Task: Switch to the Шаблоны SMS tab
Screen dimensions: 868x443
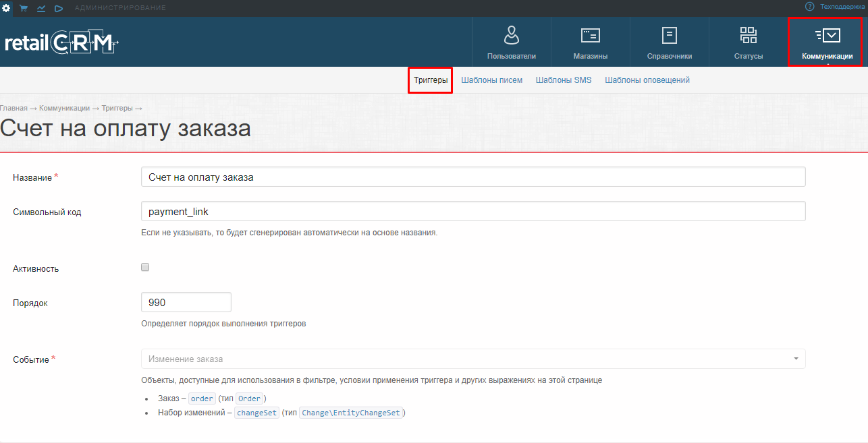Action: (564, 80)
